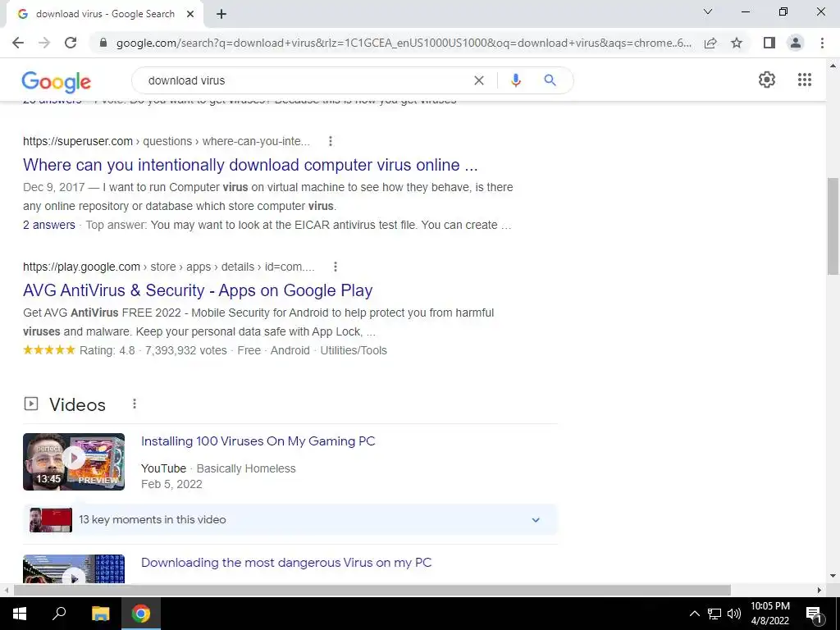The width and height of the screenshot is (840, 630).
Task: Open the '2 answers' link
Action: click(49, 225)
